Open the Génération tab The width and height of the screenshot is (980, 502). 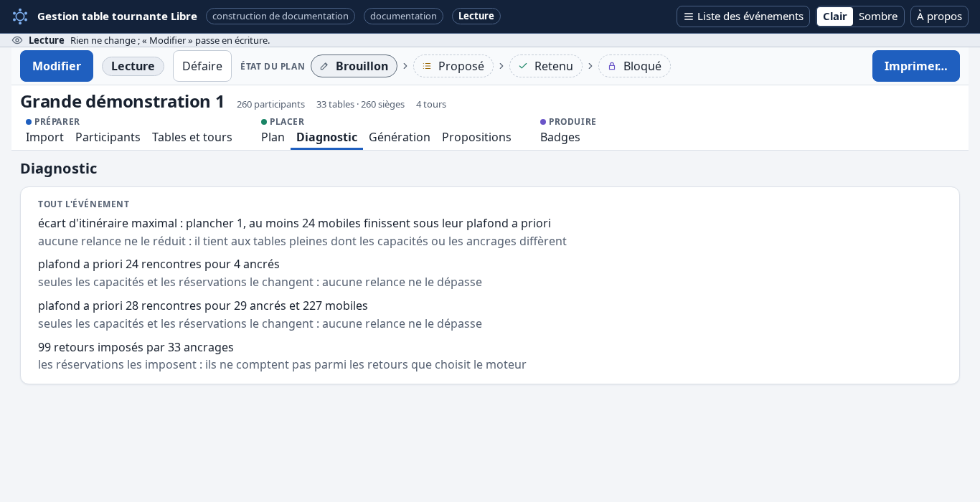pos(400,137)
